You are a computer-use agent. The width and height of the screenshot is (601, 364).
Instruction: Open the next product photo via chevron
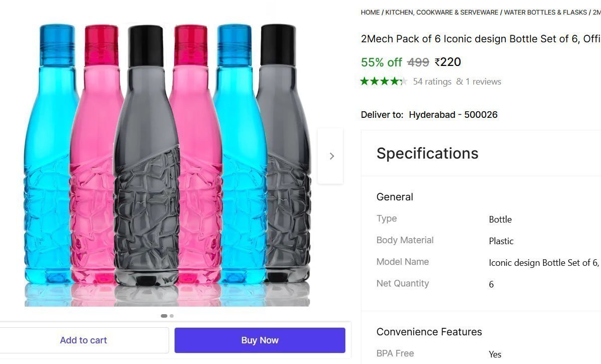coord(331,156)
